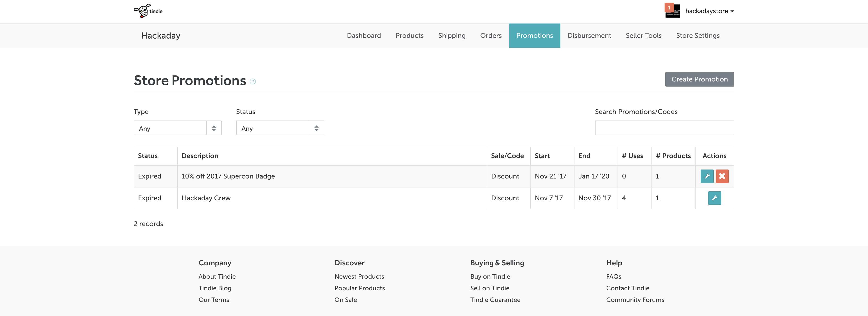Image resolution: width=868 pixels, height=316 pixels.
Task: Edit the 10% off 2017 Supercon Badge promotion
Action: pos(707,176)
